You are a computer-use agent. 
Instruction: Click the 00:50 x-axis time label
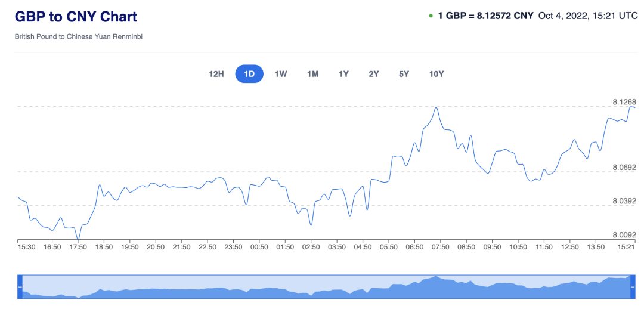point(259,247)
